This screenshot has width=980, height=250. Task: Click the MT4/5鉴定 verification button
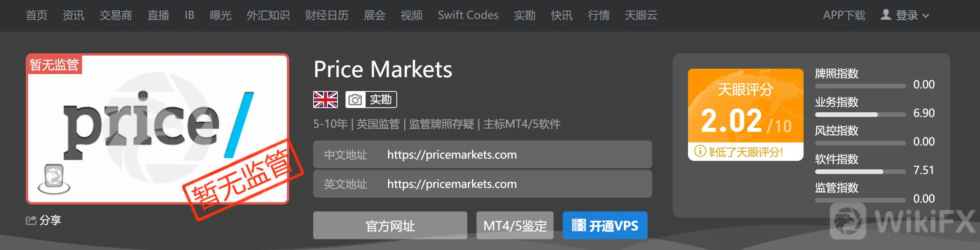click(515, 225)
